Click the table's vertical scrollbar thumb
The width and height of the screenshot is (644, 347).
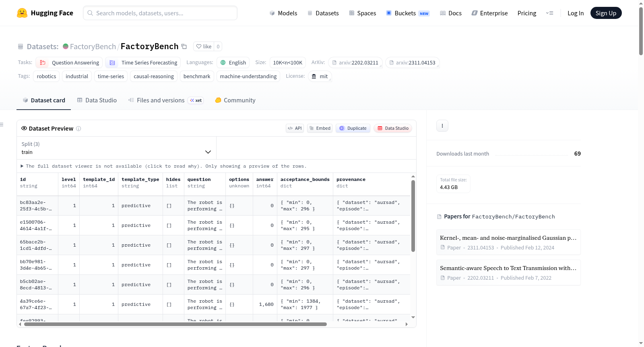pos(413,216)
